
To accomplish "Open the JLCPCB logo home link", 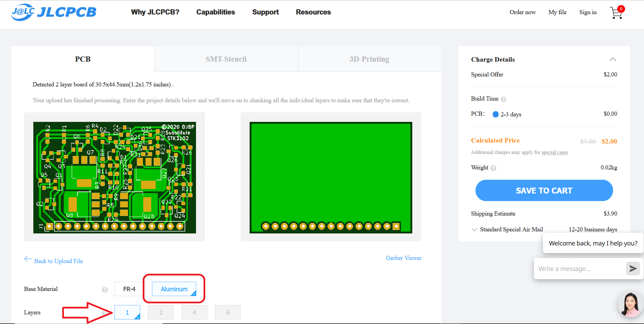I will pos(54,12).
